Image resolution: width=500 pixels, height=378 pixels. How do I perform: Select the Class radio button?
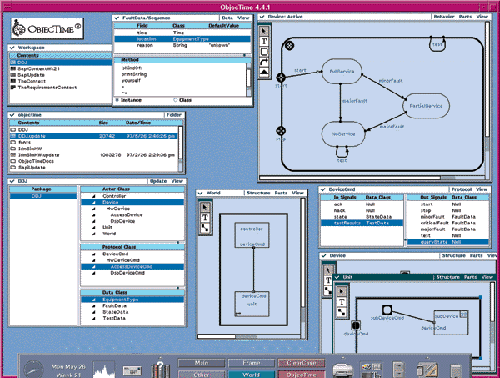(x=175, y=100)
